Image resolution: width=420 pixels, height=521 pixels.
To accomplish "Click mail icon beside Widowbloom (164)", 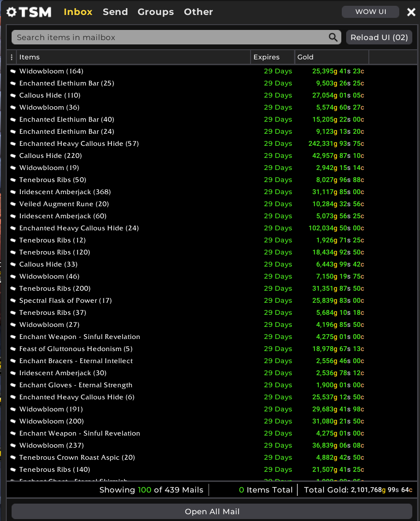I will click(13, 71).
